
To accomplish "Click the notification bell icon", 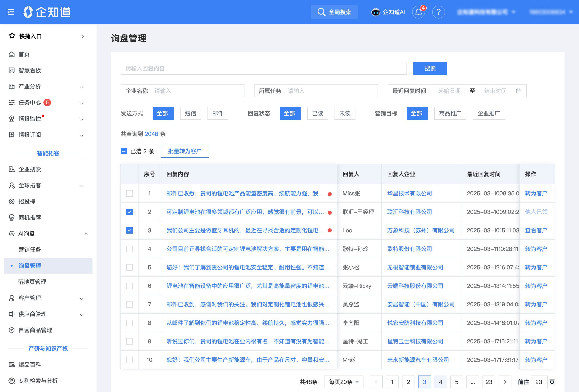I will pyautogui.click(x=419, y=12).
